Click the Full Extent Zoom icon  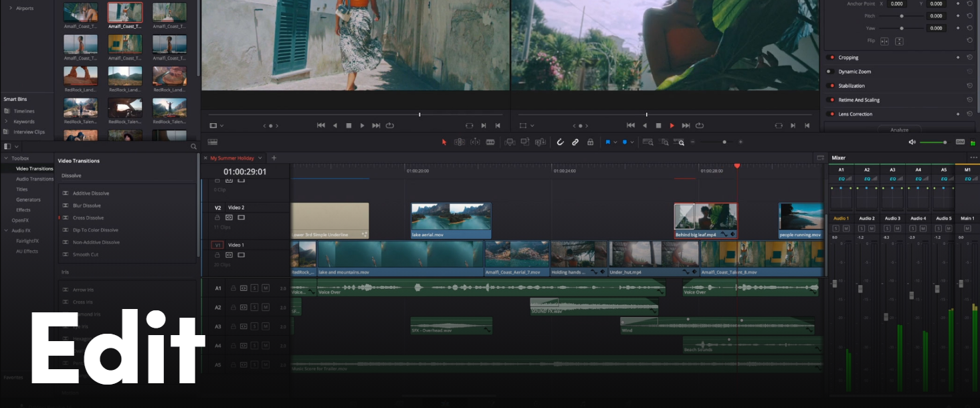(x=648, y=142)
